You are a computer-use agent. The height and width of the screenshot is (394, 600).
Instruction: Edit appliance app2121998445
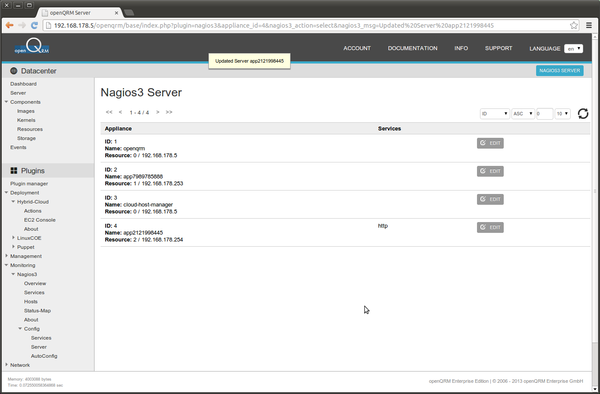[x=490, y=227]
